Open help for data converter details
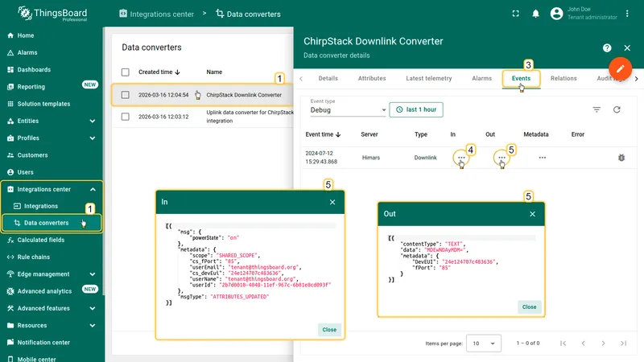The image size is (644, 362). [607, 48]
